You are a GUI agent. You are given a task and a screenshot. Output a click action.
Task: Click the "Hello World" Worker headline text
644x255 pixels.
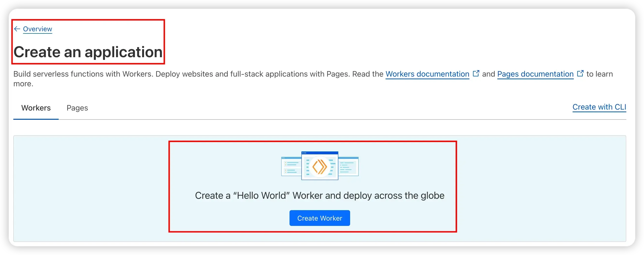(x=320, y=196)
